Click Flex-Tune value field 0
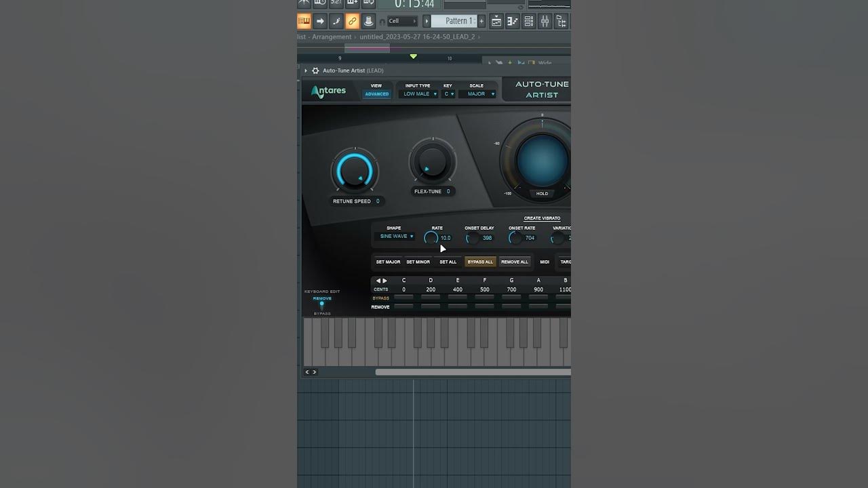This screenshot has height=488, width=868. [448, 191]
